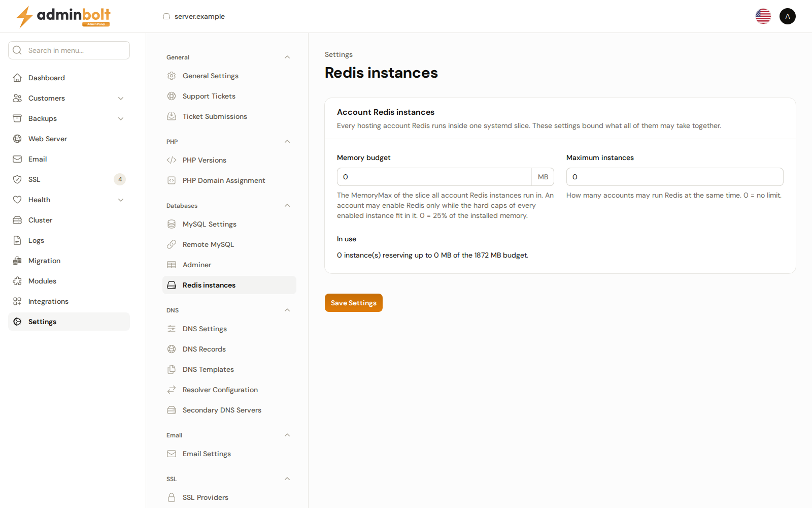Click the adminbolt logo
This screenshot has width=812, height=508.
63,16
